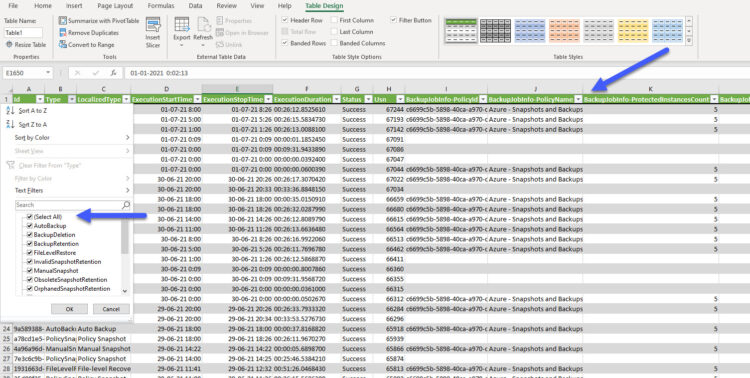
Task: Toggle the Banded Rows checkbox
Action: [285, 43]
